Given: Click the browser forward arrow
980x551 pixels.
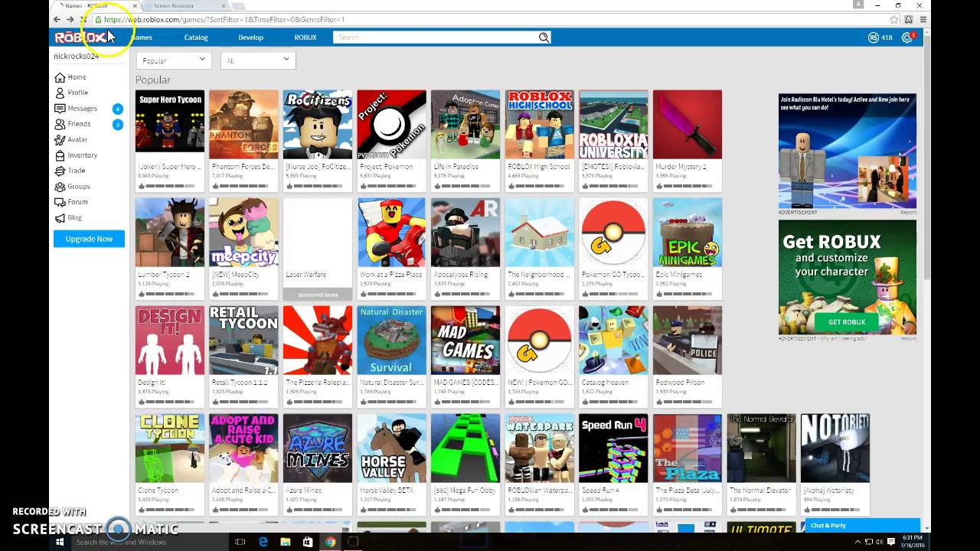Looking at the screenshot, I should pos(70,19).
